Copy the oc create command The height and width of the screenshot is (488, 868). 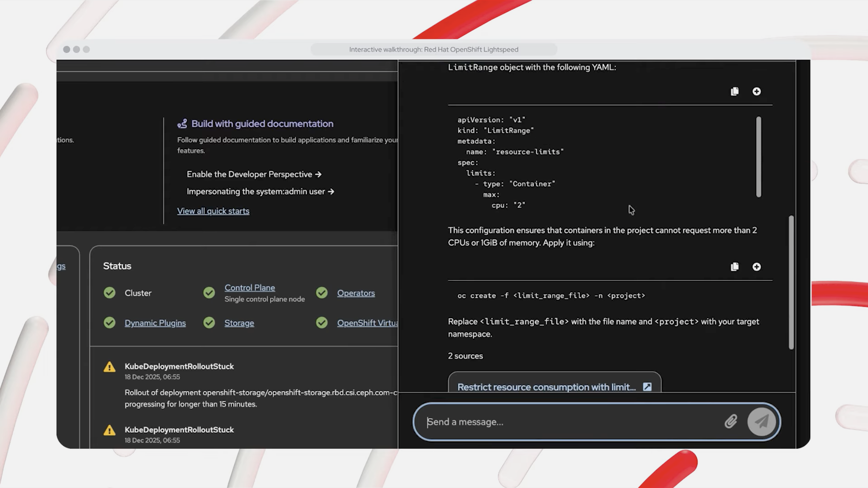point(734,267)
